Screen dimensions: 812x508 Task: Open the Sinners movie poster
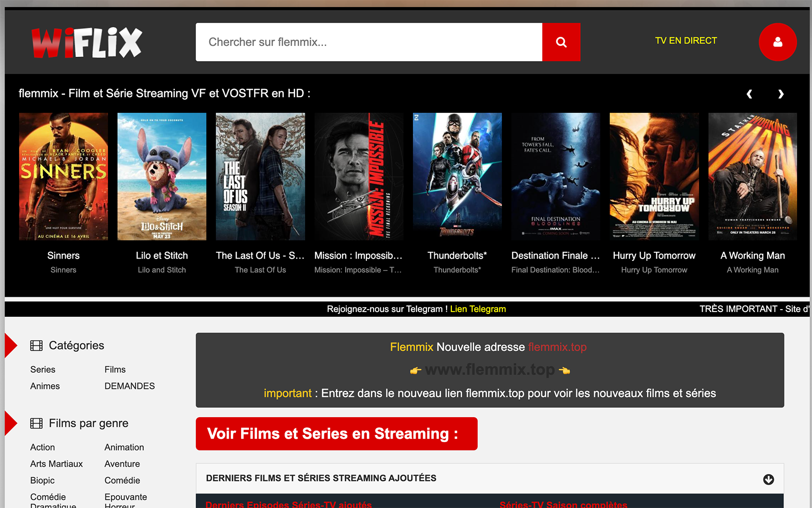[64, 176]
